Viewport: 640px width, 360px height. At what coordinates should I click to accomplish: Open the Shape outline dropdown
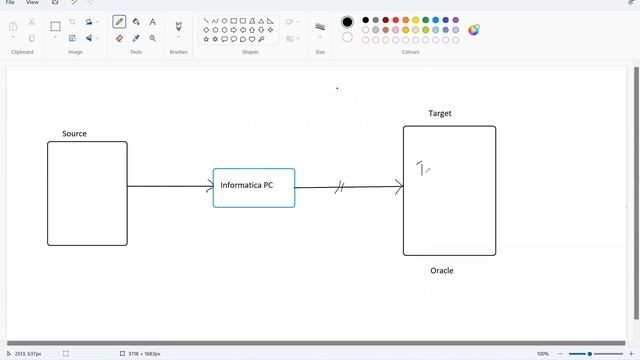pos(292,22)
